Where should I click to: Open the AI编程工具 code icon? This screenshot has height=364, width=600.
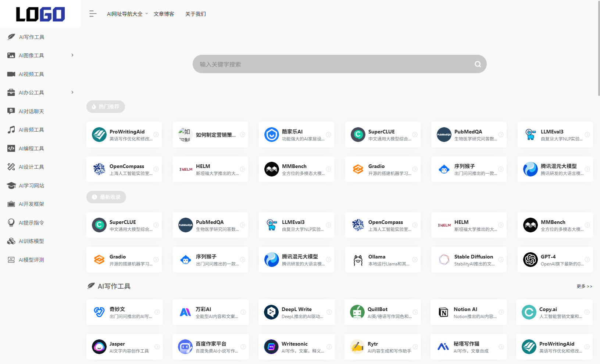tap(11, 148)
